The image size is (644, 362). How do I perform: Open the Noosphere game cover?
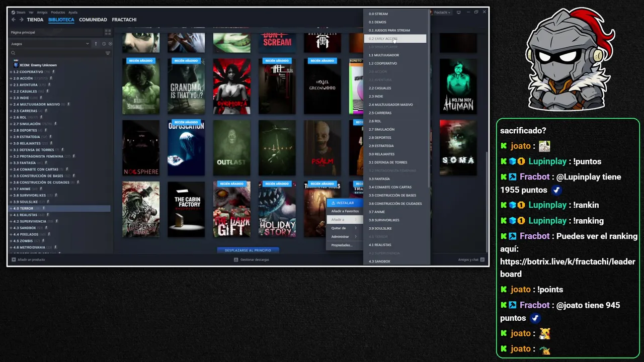point(141,148)
